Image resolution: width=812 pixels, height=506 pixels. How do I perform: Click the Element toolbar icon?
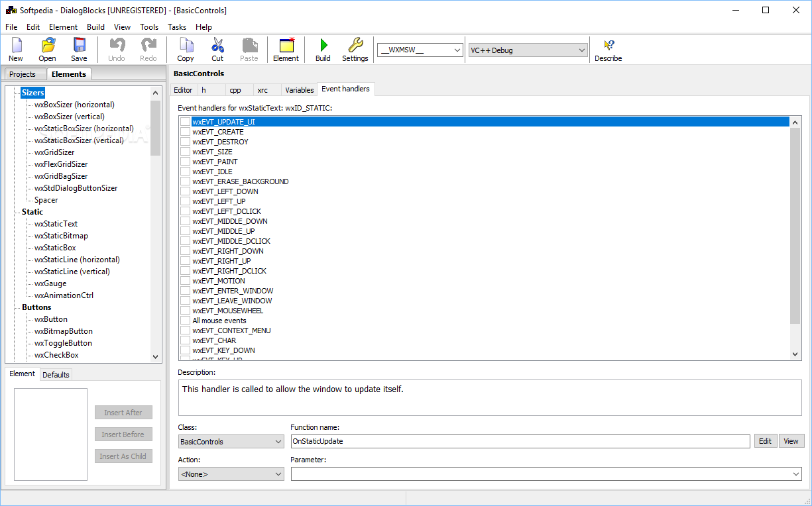(286, 45)
